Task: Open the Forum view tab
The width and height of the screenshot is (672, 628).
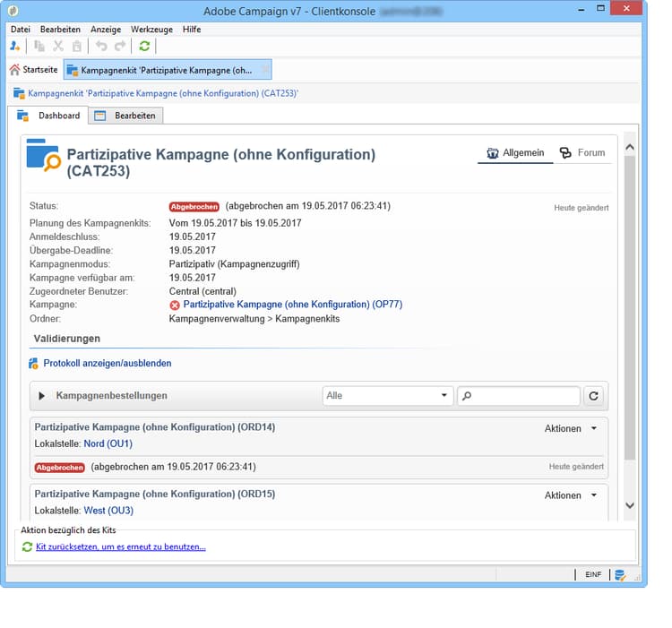Action: (582, 153)
